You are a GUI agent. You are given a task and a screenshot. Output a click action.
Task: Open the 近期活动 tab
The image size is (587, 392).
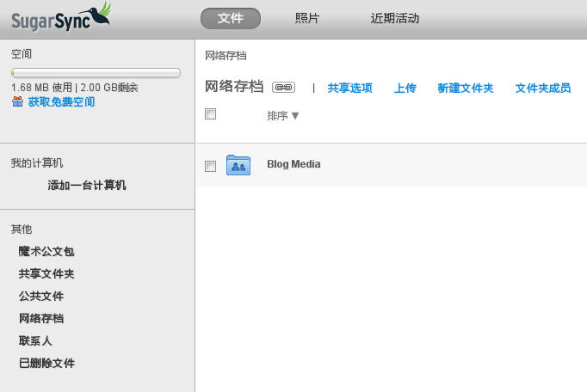click(x=394, y=18)
